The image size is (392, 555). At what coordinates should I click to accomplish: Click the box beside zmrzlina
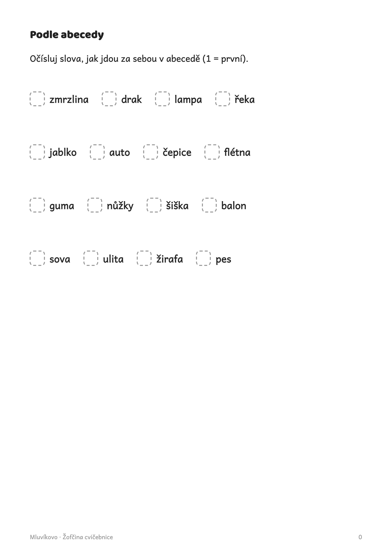(37, 99)
